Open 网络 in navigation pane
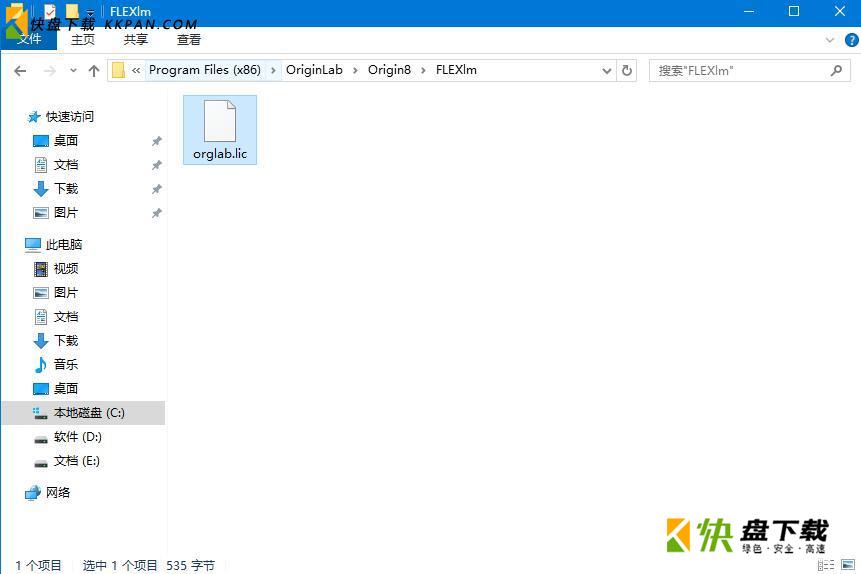Image resolution: width=861 pixels, height=574 pixels. point(58,493)
